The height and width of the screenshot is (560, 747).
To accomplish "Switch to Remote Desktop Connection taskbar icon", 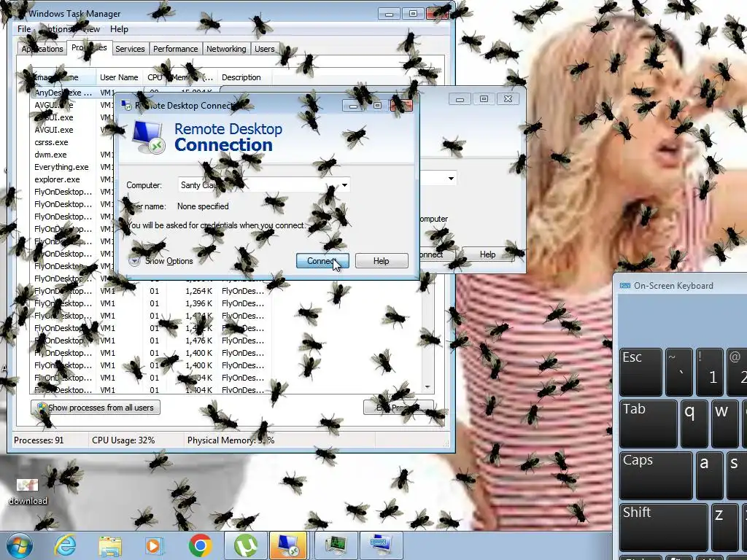I will click(x=288, y=545).
